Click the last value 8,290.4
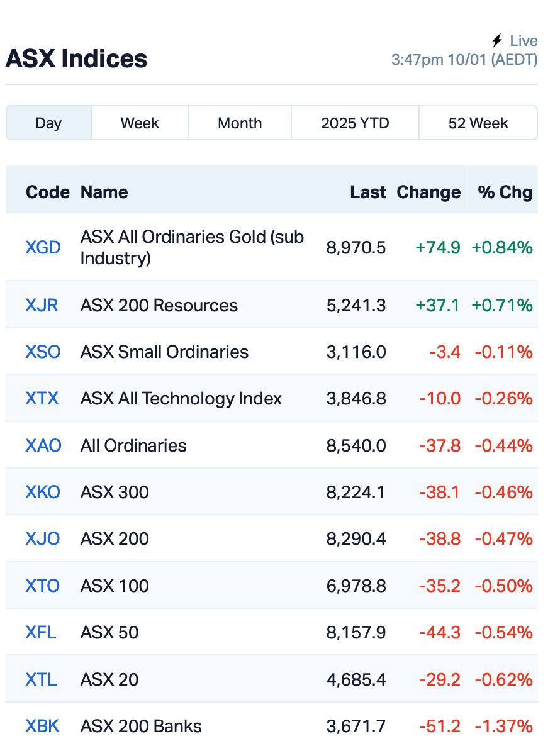The width and height of the screenshot is (560, 746). (356, 538)
